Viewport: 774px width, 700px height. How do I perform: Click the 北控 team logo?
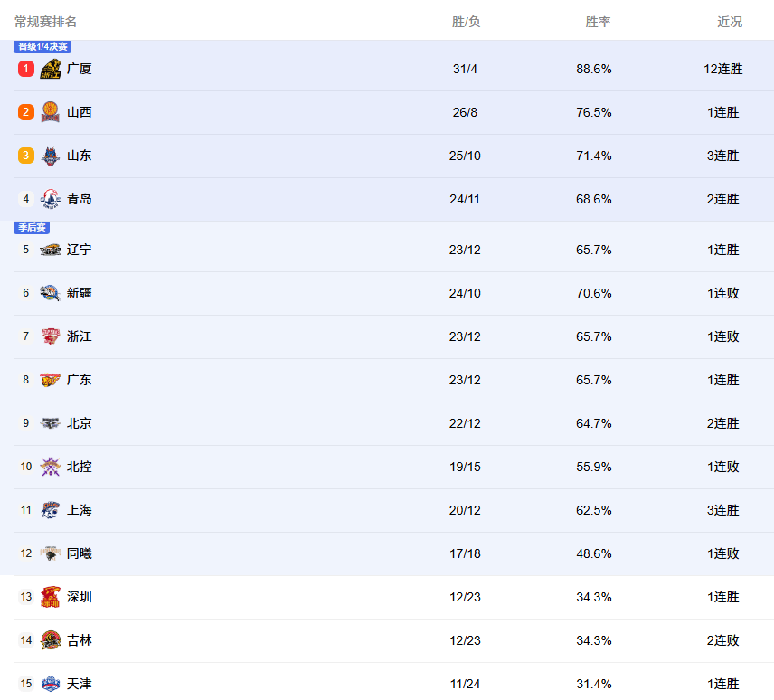[x=51, y=467]
